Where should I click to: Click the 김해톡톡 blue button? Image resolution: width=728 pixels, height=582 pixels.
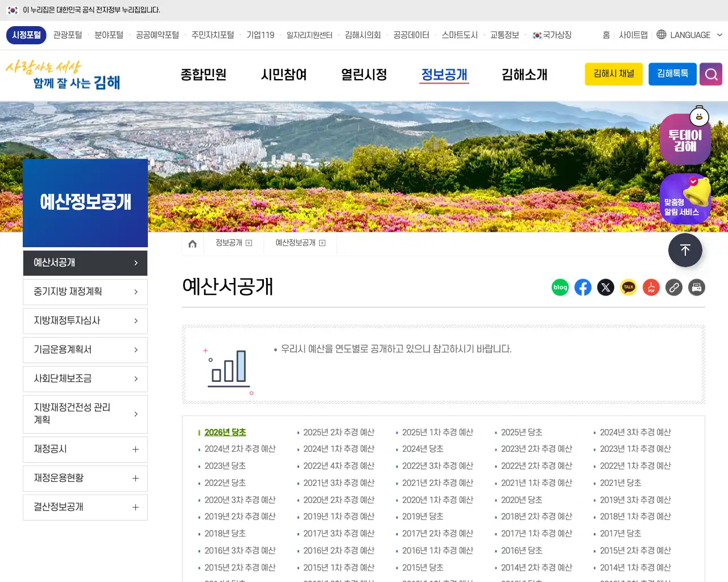(673, 74)
